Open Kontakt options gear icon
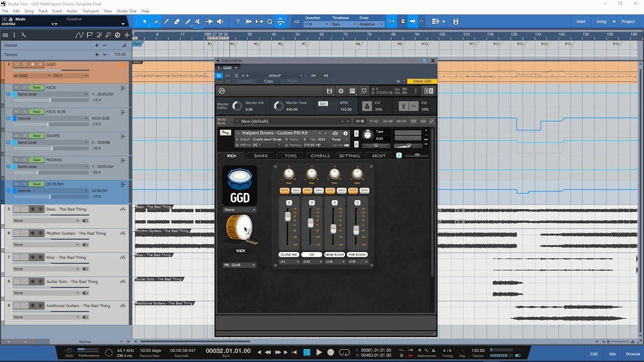 tap(341, 91)
